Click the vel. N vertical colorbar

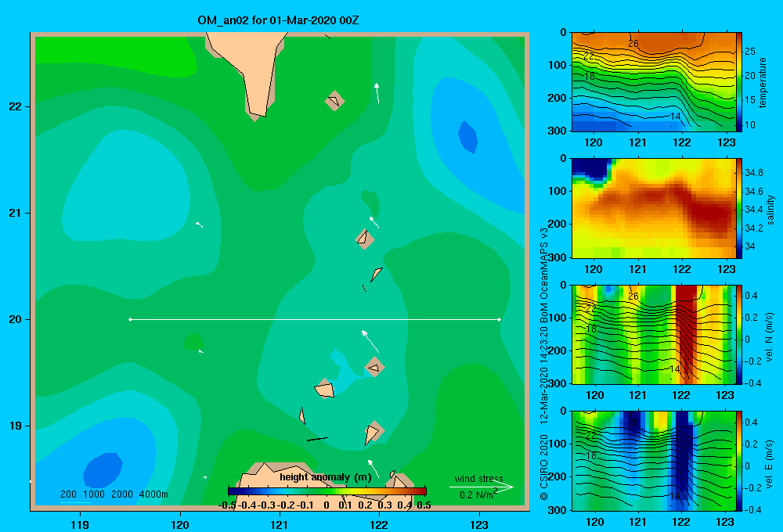pyautogui.click(x=739, y=334)
